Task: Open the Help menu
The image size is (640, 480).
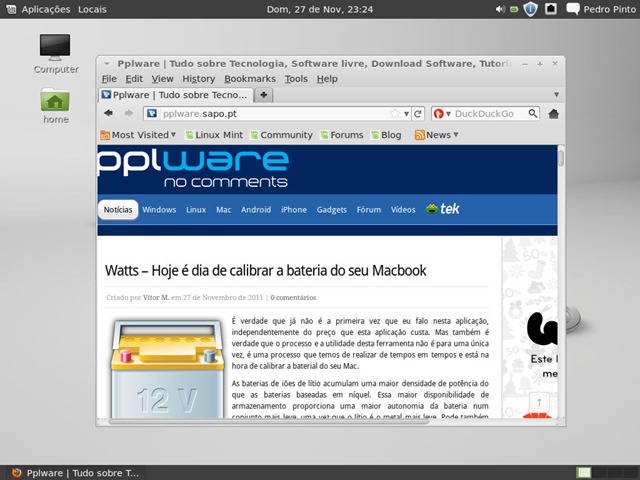Action: click(327, 79)
